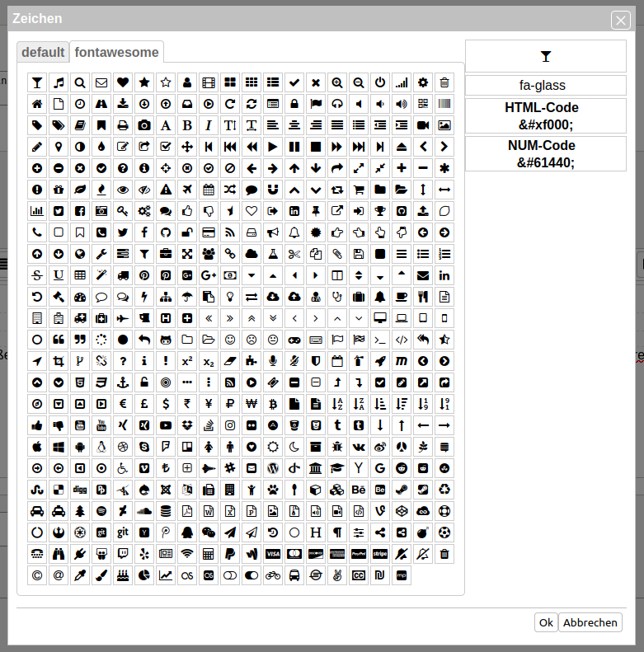This screenshot has height=652, width=644.
Task: Select the fork and knife cutlery symbol
Action: point(423,297)
